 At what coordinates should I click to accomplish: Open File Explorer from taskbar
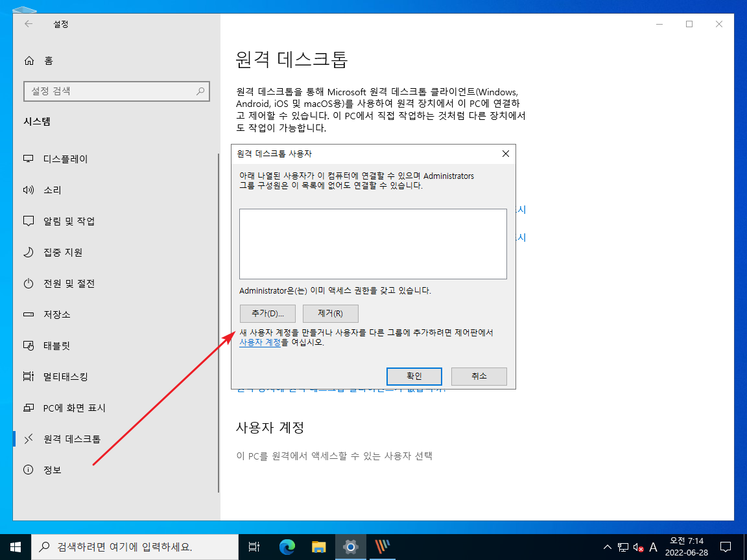[x=319, y=546]
